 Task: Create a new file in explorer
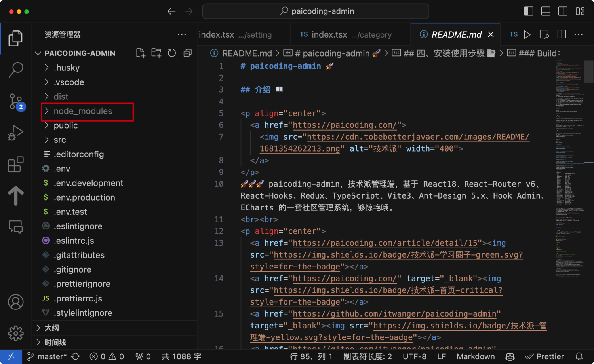tap(141, 53)
